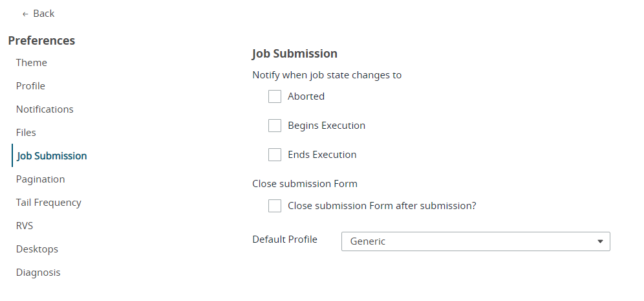Screen dimensions: 644x301
Task: Check the Ends Execution checkbox
Action: [275, 155]
